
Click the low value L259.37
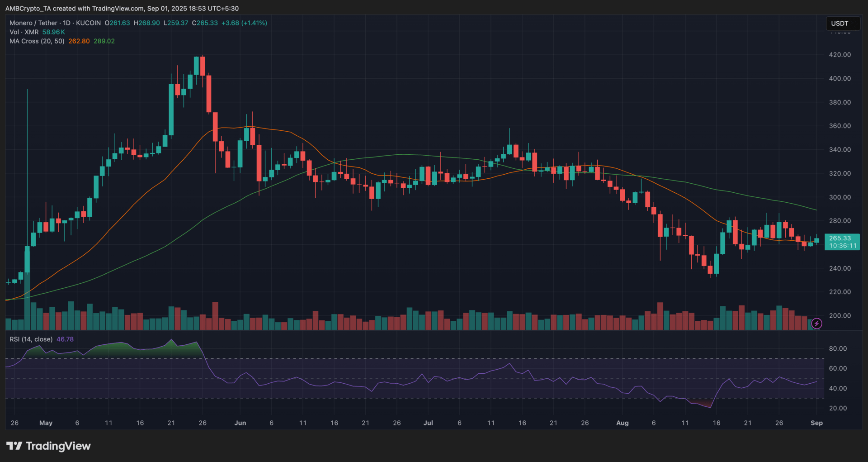click(176, 23)
